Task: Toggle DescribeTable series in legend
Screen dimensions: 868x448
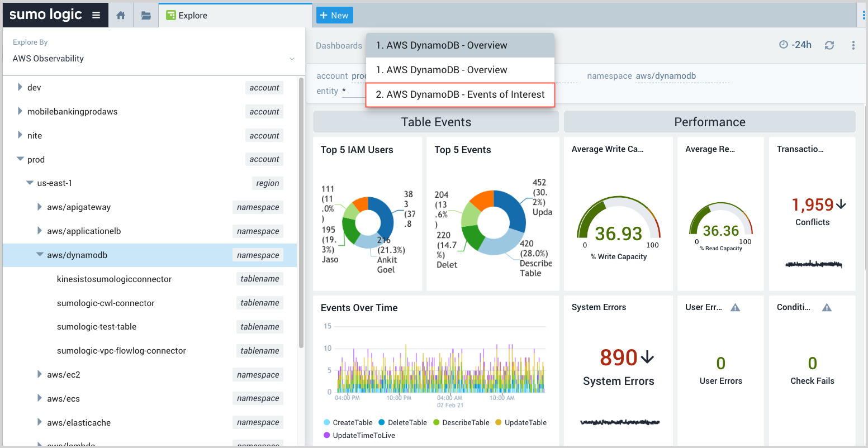Action: coord(461,423)
